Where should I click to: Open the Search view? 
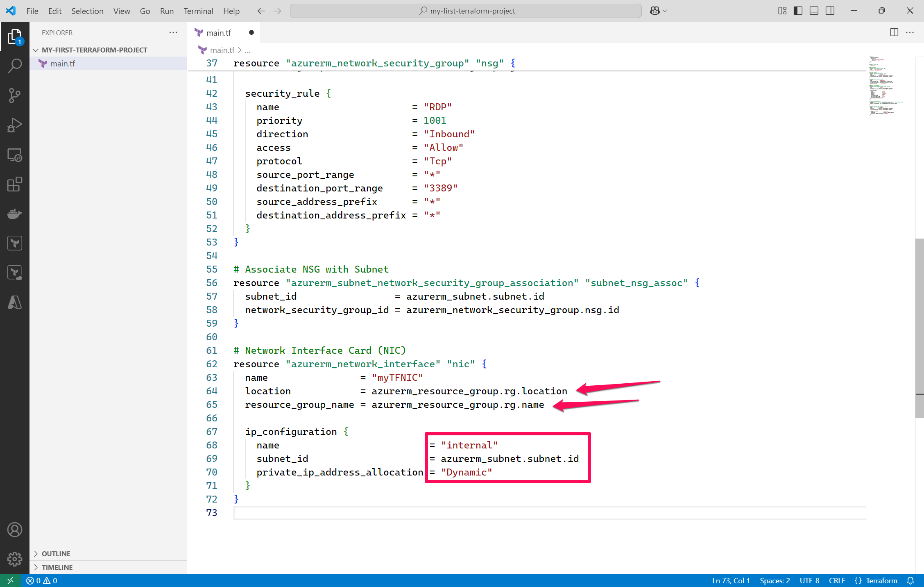(15, 66)
